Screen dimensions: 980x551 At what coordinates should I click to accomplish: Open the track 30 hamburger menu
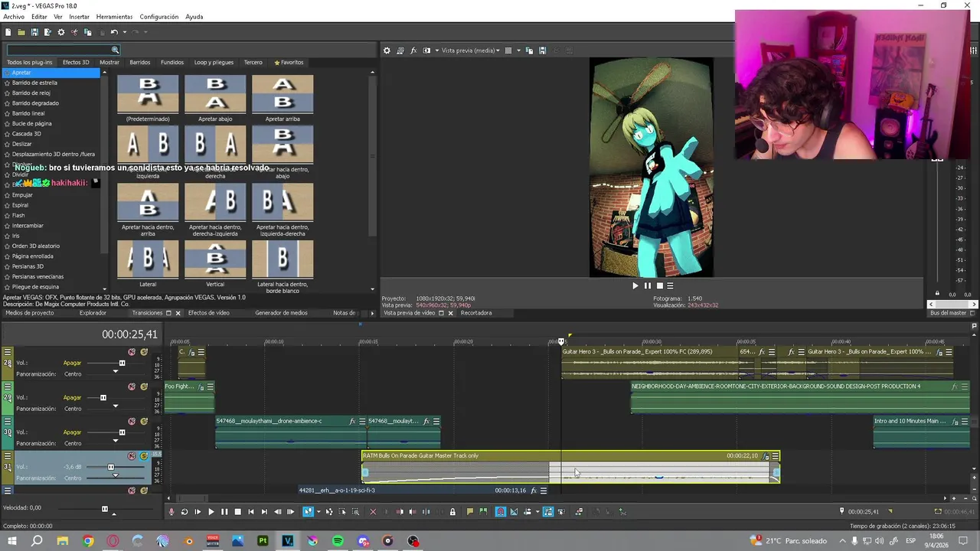(8, 422)
